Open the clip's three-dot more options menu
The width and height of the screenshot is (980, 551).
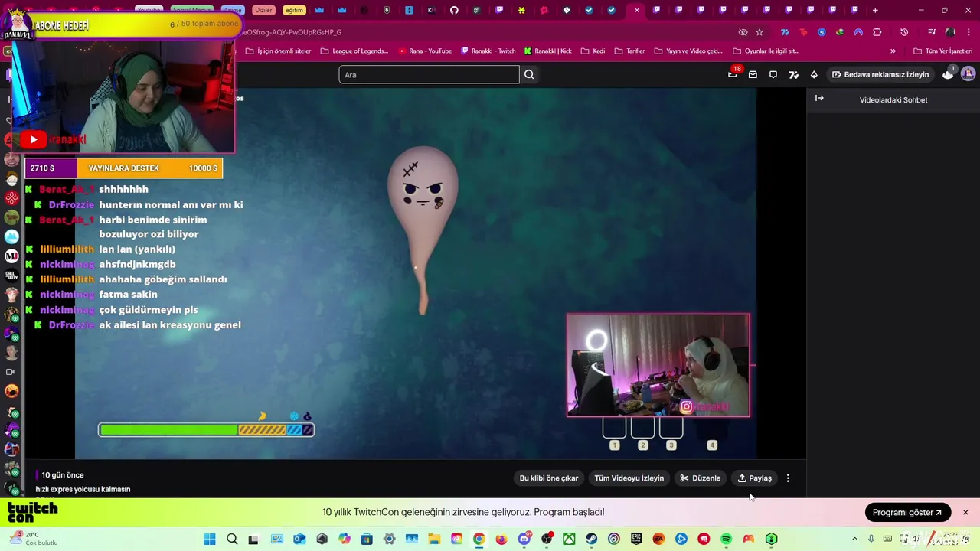(788, 478)
